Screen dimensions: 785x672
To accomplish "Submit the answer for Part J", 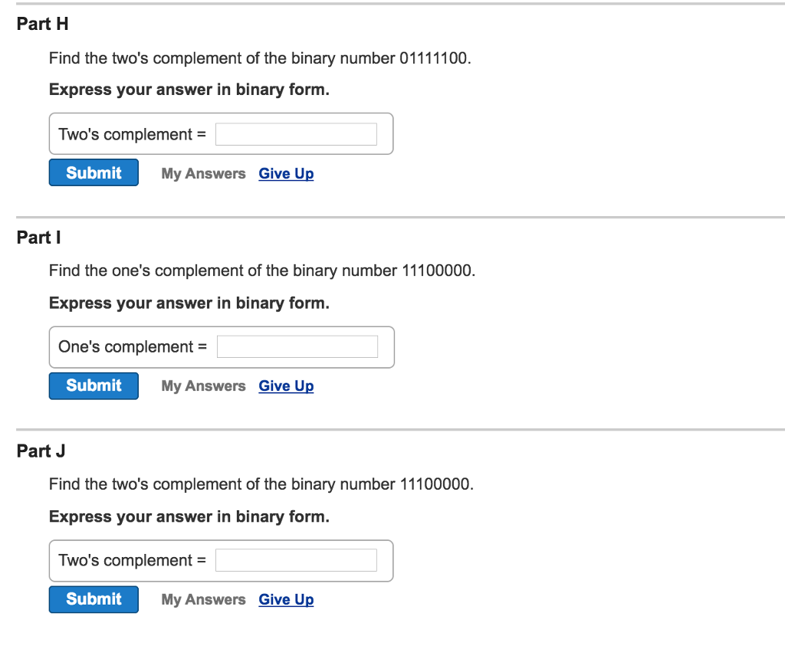I will 93,598.
